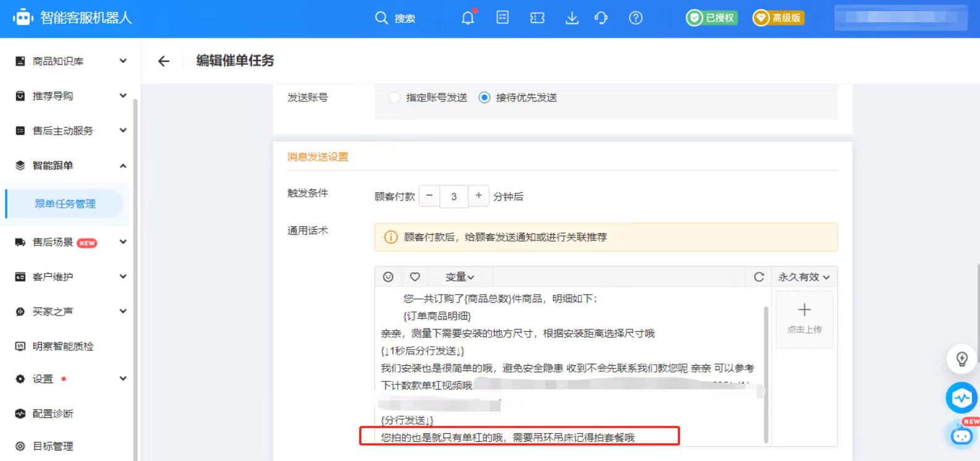Go back with the left arrow icon
This screenshot has width=980, height=461.
pos(163,61)
